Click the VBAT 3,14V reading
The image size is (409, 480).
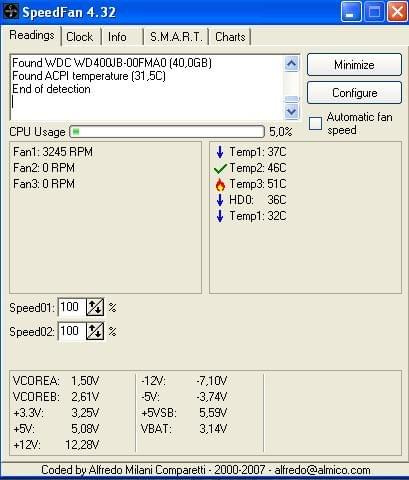(184, 429)
